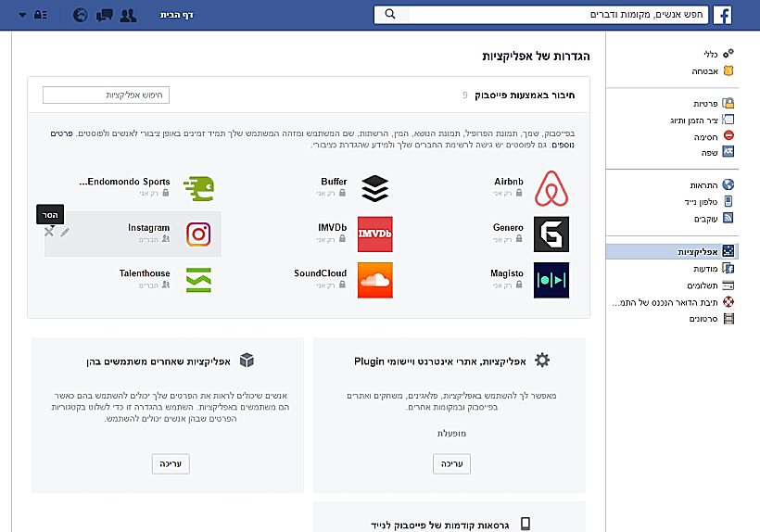760x532 pixels.
Task: Click the SoundCloud app icon
Action: click(374, 280)
